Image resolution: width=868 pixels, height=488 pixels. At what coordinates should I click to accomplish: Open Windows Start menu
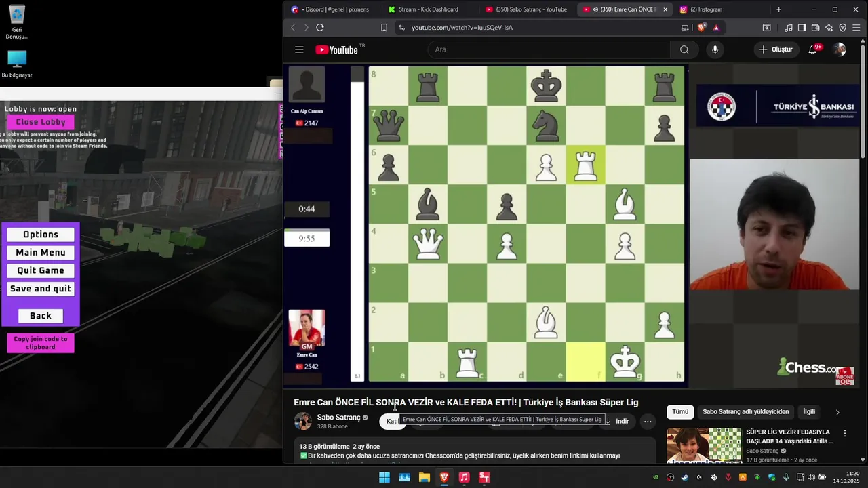click(384, 477)
